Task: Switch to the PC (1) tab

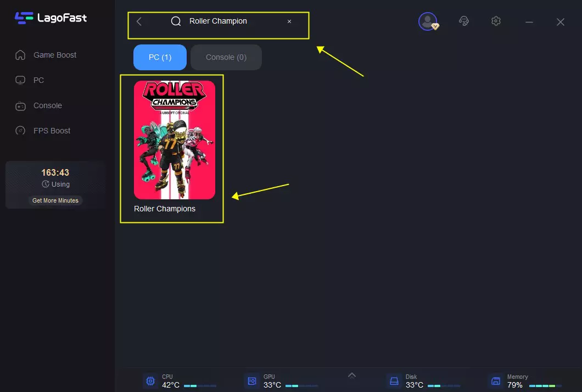Action: 160,57
